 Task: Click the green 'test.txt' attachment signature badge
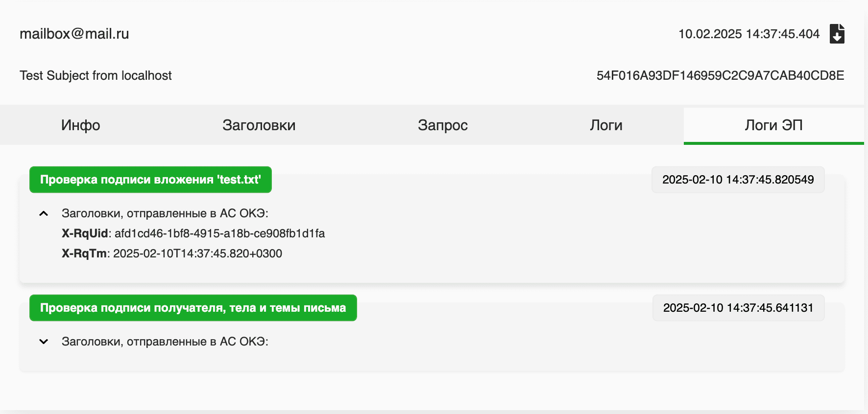tap(150, 180)
